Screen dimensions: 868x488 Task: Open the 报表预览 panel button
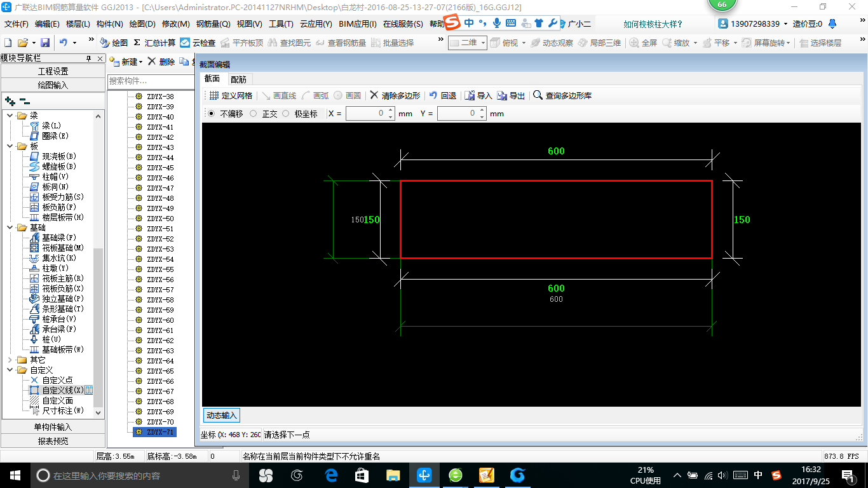pos(53,441)
